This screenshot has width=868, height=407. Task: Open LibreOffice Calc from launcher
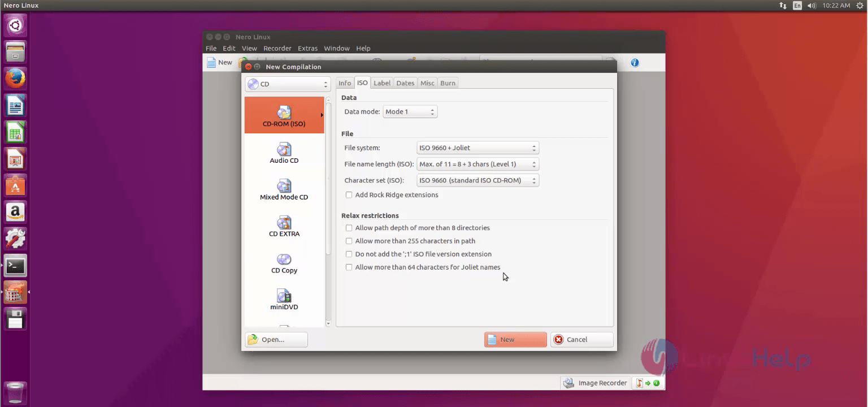pyautogui.click(x=15, y=132)
